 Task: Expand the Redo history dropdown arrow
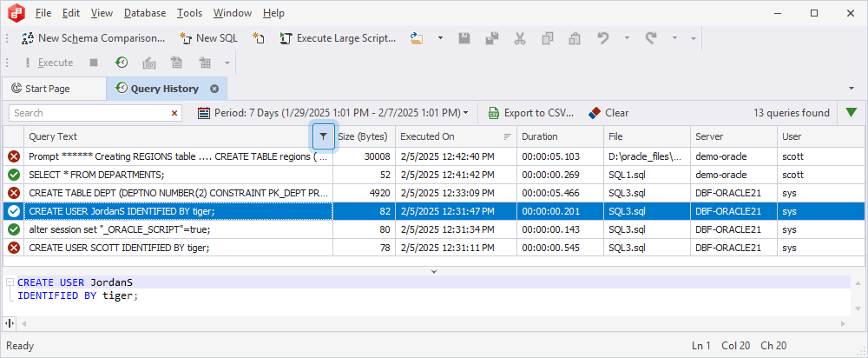[674, 38]
